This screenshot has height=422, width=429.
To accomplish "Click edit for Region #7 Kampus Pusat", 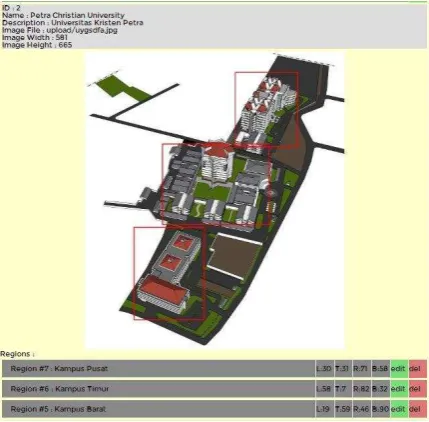I will tap(399, 369).
